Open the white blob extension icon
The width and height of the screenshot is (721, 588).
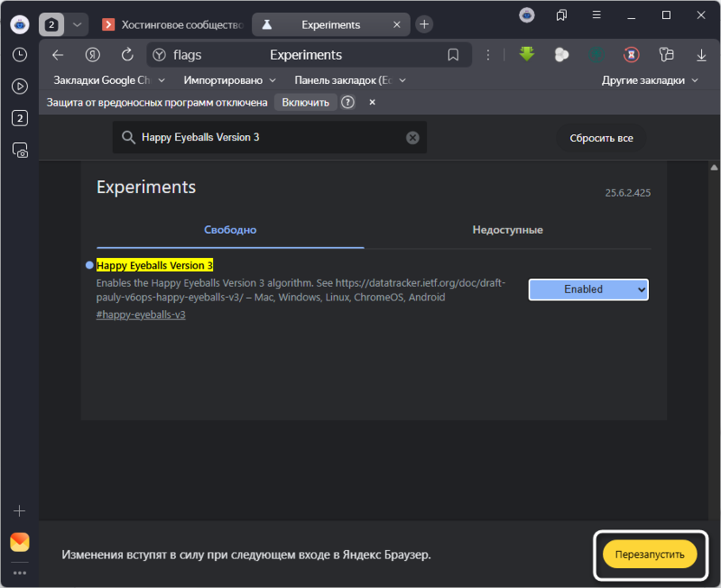pyautogui.click(x=562, y=55)
